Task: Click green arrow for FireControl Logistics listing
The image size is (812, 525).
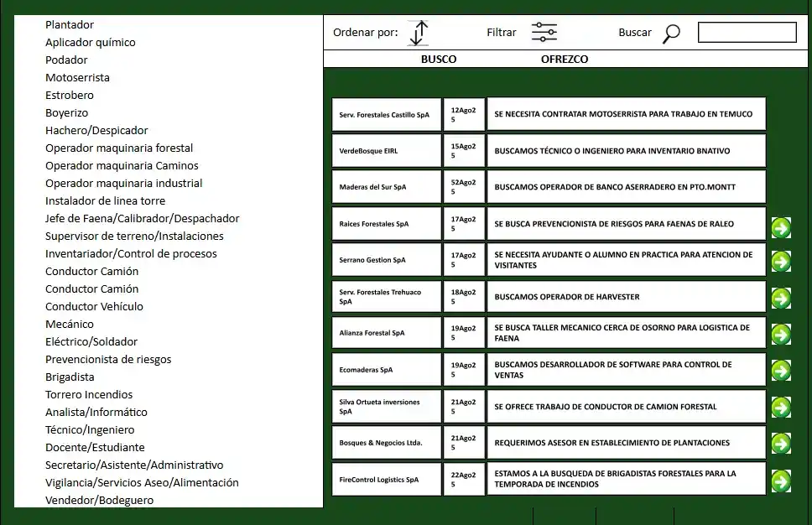Action: [x=781, y=481]
